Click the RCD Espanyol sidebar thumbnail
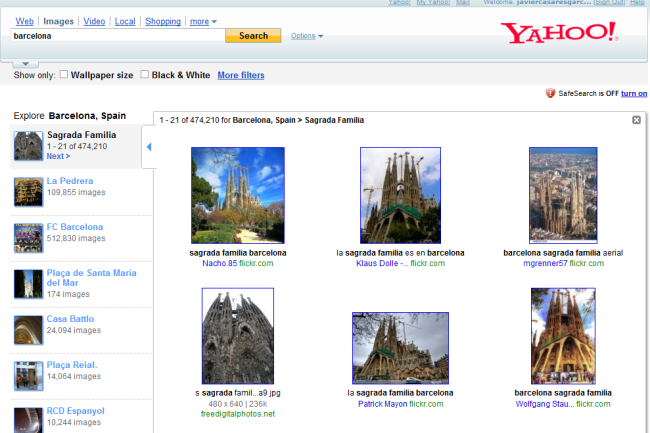This screenshot has width=650, height=433. tap(28, 420)
